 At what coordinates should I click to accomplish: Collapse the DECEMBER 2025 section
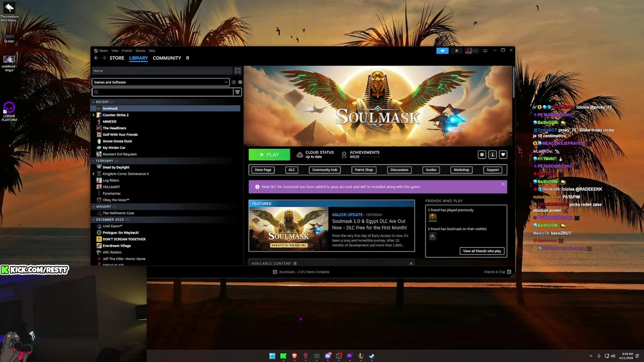(94, 220)
